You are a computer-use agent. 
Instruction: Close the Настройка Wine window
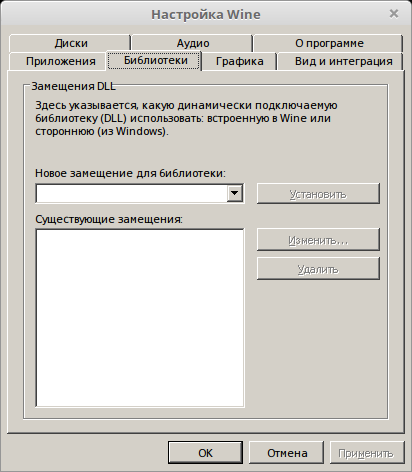(394, 14)
